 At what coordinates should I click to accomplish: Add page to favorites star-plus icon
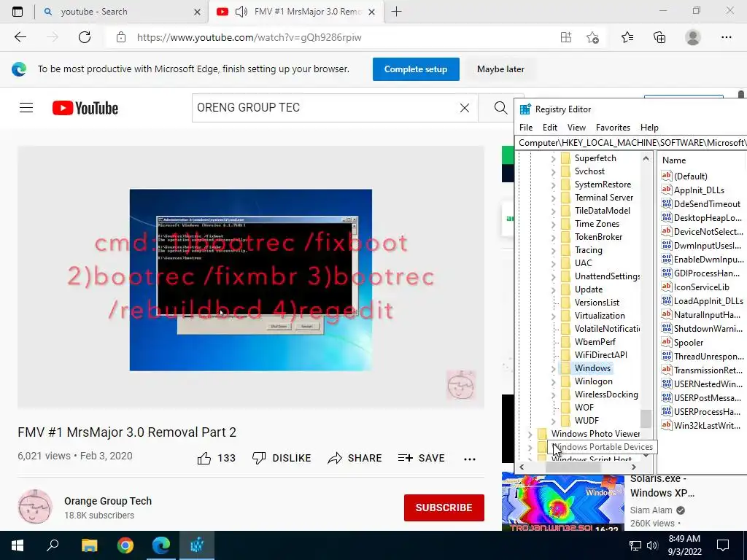click(x=592, y=37)
